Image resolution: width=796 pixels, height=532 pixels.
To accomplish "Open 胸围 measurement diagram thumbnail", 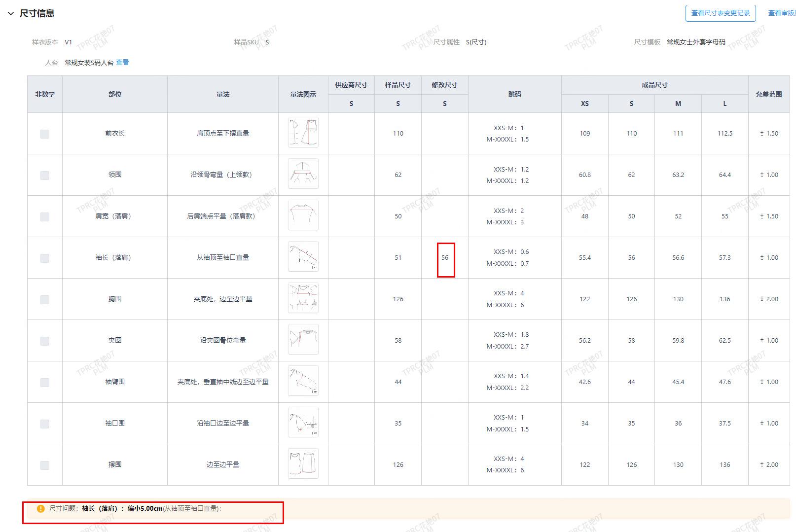I will click(303, 298).
